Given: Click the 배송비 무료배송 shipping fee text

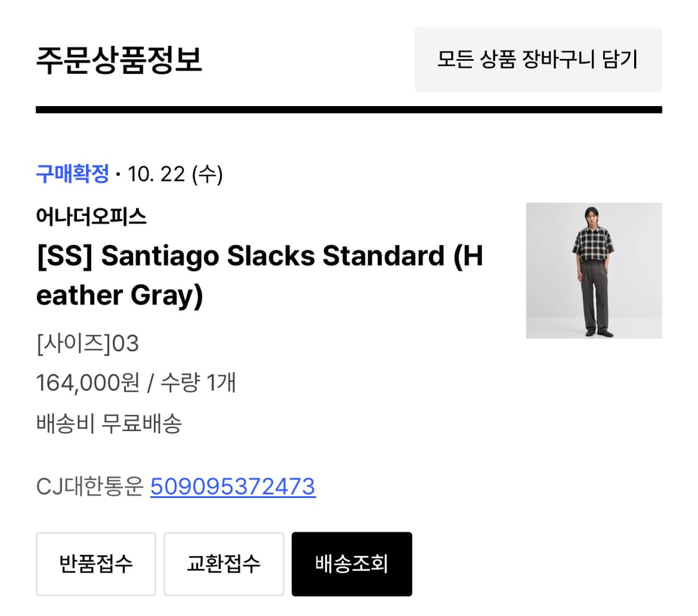Looking at the screenshot, I should (x=109, y=424).
